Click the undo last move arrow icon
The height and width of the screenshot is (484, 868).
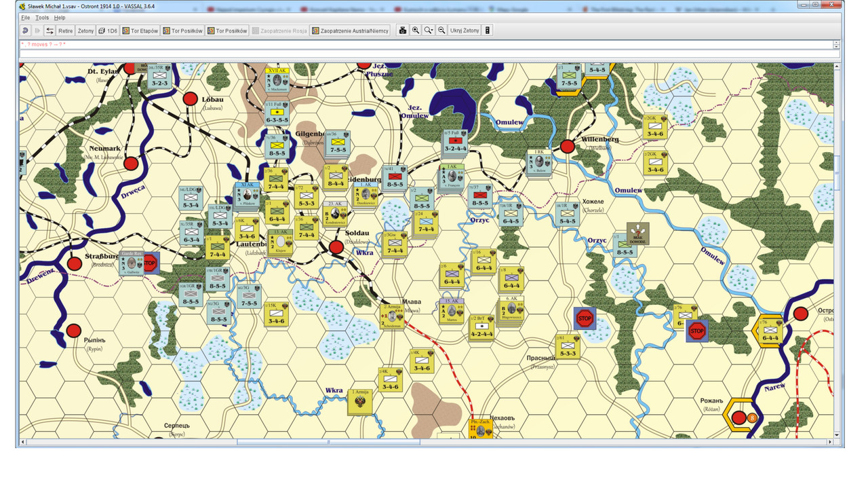(26, 31)
